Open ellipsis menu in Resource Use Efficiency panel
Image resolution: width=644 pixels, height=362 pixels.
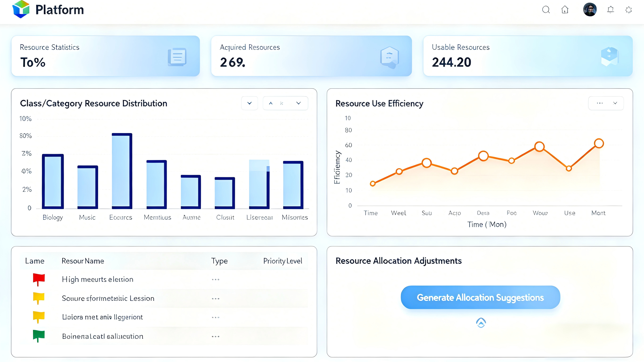pyautogui.click(x=600, y=103)
